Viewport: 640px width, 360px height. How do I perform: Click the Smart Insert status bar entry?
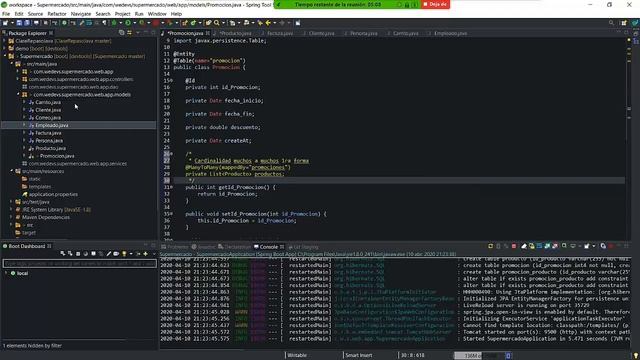point(359,356)
